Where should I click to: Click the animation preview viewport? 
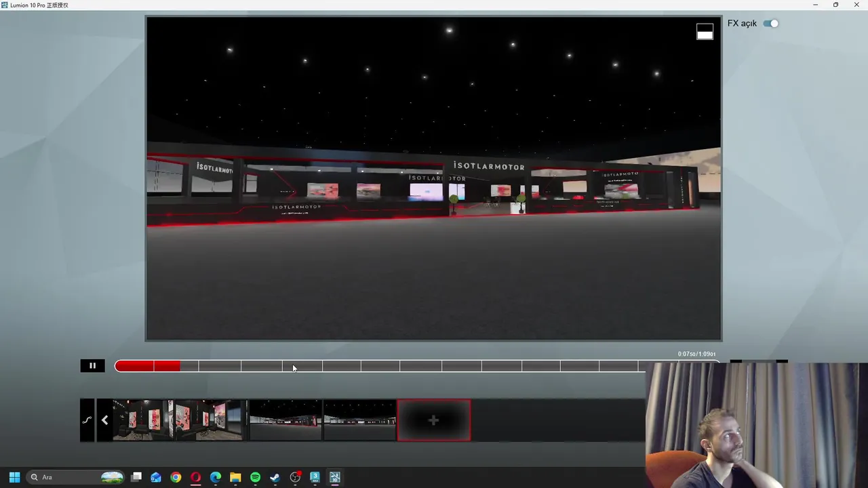click(434, 178)
